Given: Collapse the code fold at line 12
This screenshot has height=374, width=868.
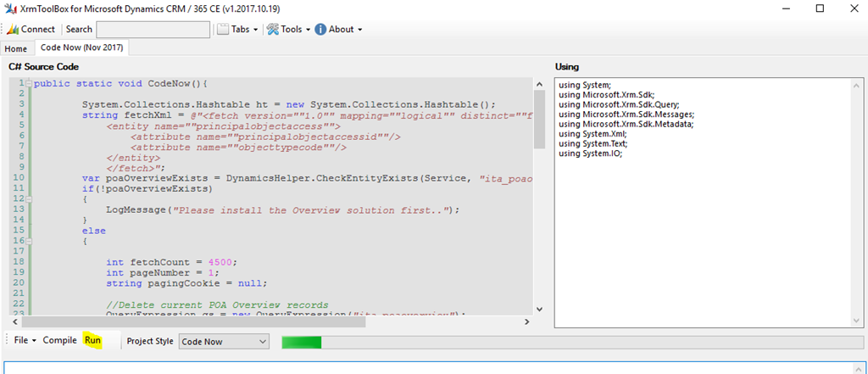Looking at the screenshot, I should (29, 199).
